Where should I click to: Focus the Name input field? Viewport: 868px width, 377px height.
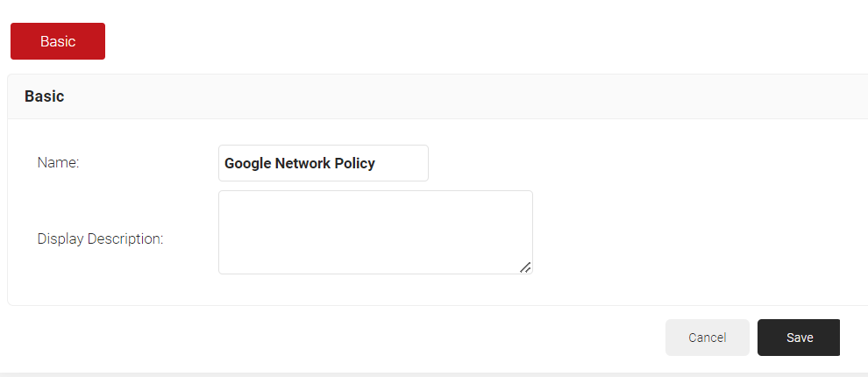(x=323, y=163)
